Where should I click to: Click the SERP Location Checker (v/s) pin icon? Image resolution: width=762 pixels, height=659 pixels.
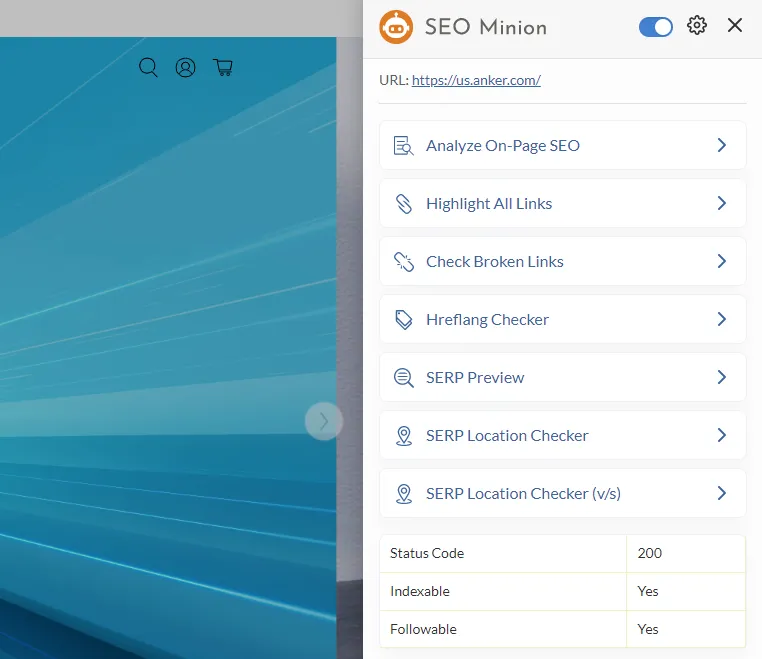pyautogui.click(x=403, y=494)
